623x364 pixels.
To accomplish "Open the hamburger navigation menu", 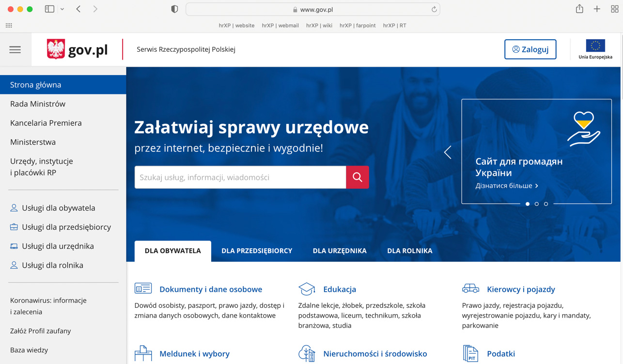I will 15,49.
